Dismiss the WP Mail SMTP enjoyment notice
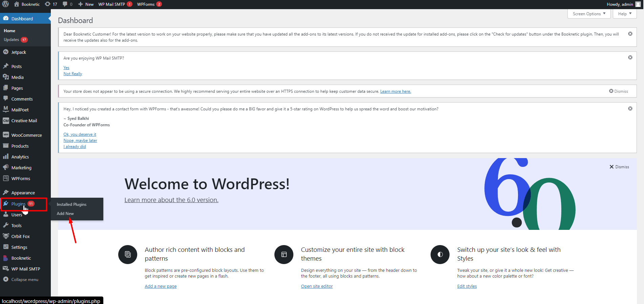The width and height of the screenshot is (644, 304). point(630,58)
